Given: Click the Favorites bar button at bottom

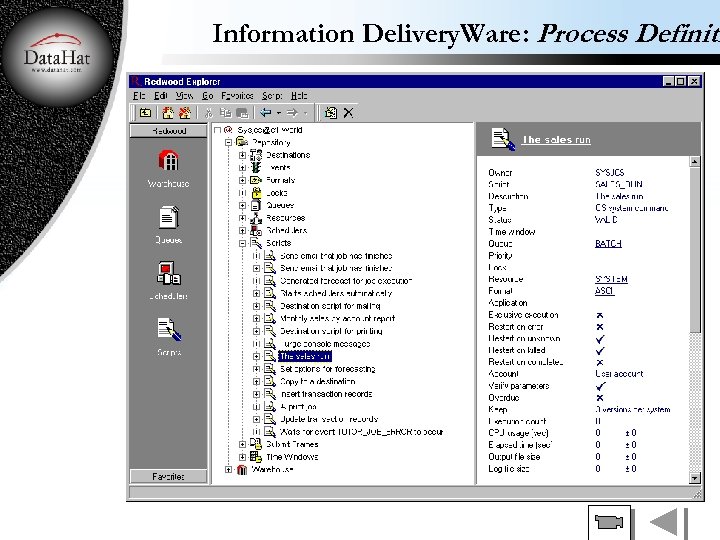Looking at the screenshot, I should pyautogui.click(x=169, y=477).
